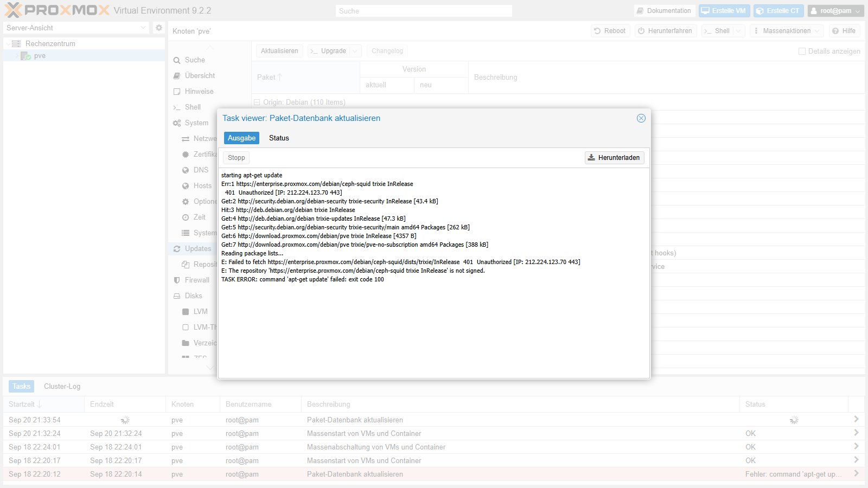The width and height of the screenshot is (868, 488).
Task: Open the Dokumentation link
Action: coord(664,11)
